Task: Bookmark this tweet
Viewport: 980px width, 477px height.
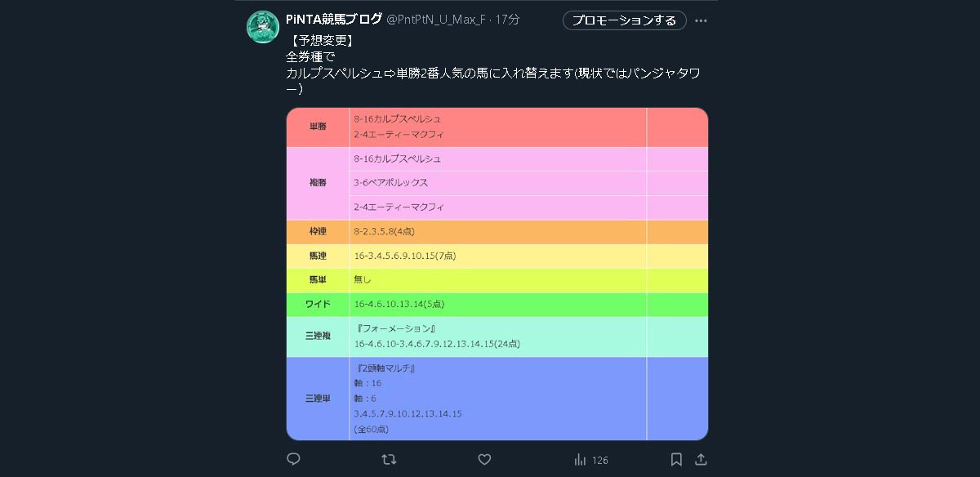Action: 676,460
